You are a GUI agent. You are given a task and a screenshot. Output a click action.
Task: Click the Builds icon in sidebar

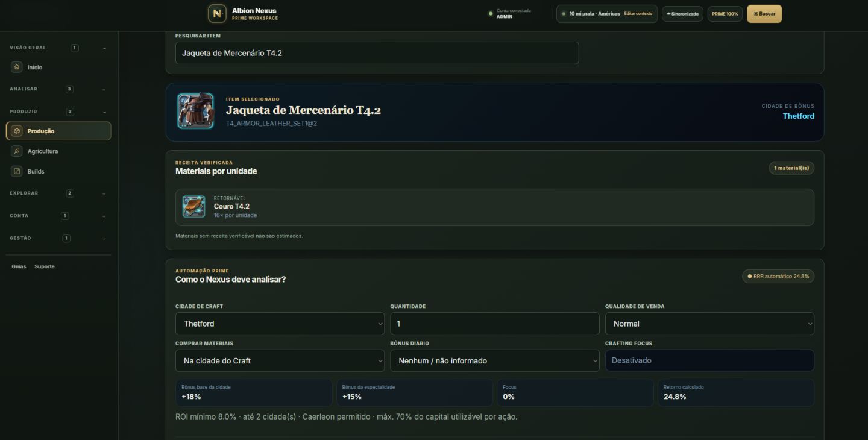[x=17, y=171]
